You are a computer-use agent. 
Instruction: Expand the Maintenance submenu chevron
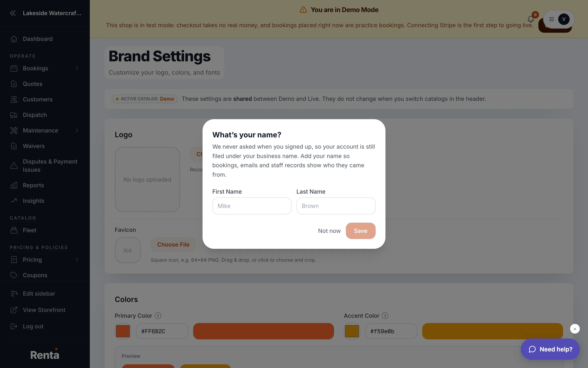point(77,130)
